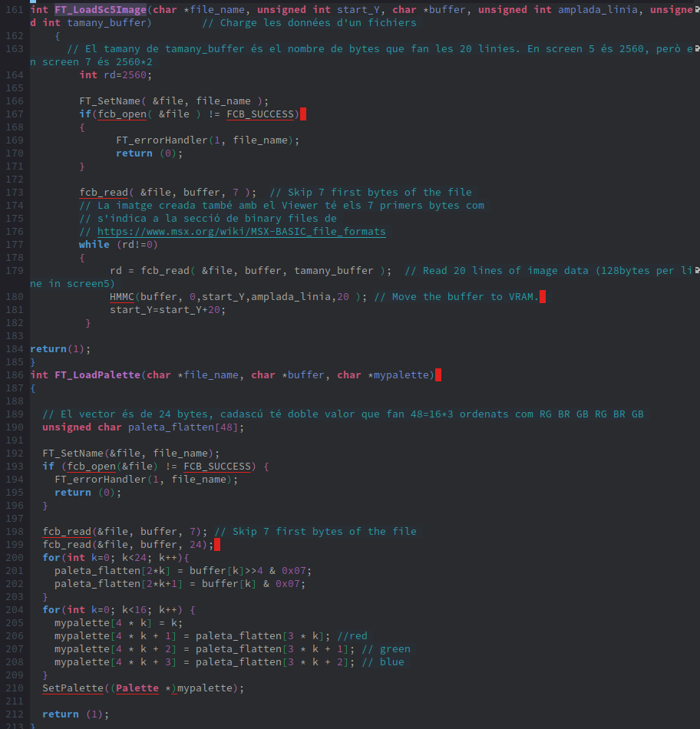The height and width of the screenshot is (729, 700).
Task: Click line number 186 in the gutter
Action: [15, 375]
